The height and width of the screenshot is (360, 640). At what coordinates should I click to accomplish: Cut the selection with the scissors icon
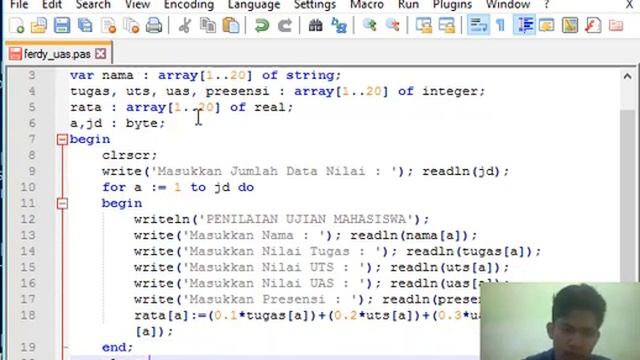pyautogui.click(x=184, y=25)
